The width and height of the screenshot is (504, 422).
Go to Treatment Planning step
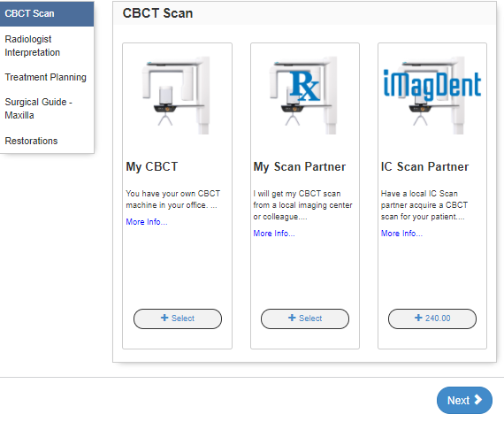coord(47,77)
